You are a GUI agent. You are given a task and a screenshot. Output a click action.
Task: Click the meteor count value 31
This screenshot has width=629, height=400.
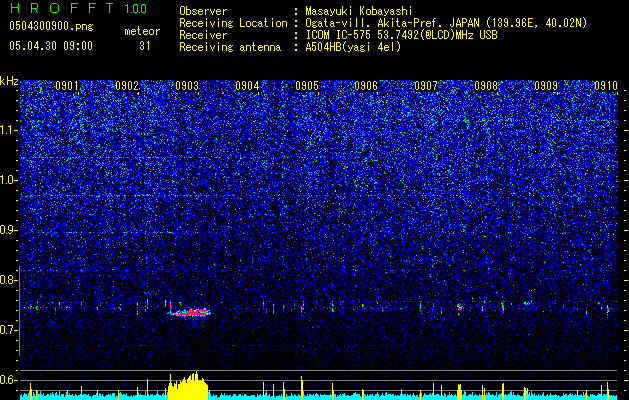[x=144, y=46]
